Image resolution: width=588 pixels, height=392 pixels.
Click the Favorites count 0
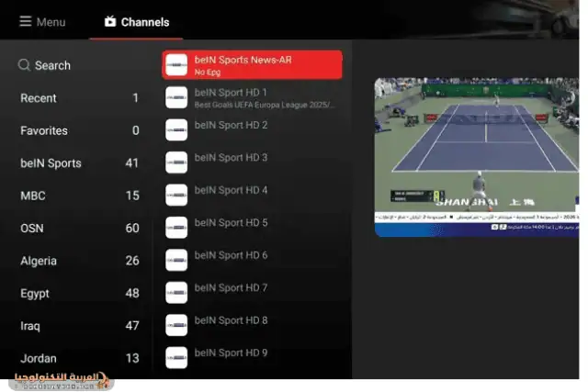pyautogui.click(x=136, y=130)
